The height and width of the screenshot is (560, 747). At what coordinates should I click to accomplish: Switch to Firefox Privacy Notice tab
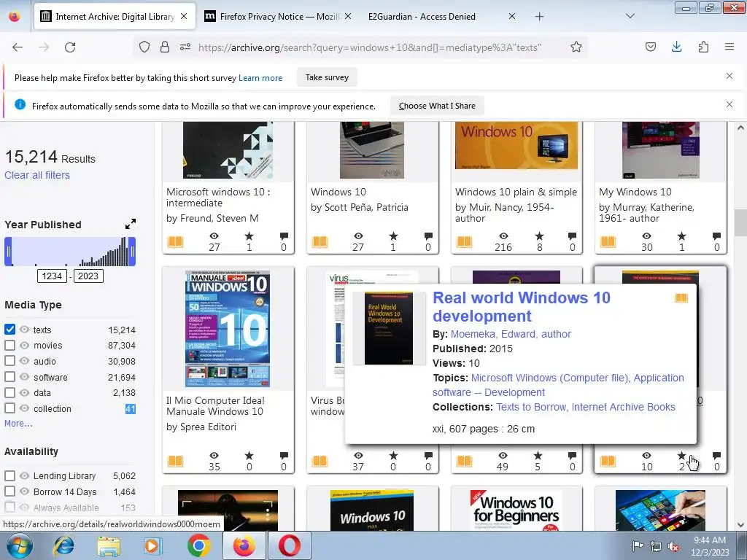[x=279, y=16]
